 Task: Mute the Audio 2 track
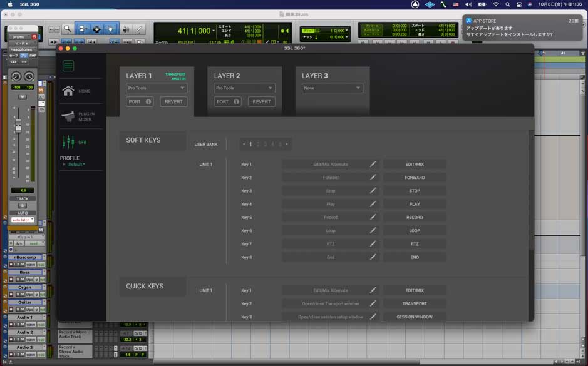click(x=23, y=339)
